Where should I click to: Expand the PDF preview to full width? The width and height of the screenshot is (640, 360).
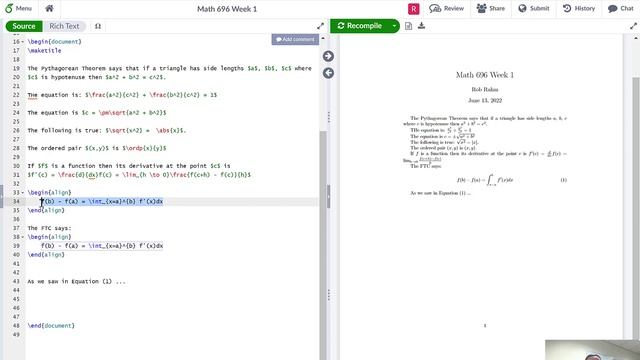click(x=633, y=26)
